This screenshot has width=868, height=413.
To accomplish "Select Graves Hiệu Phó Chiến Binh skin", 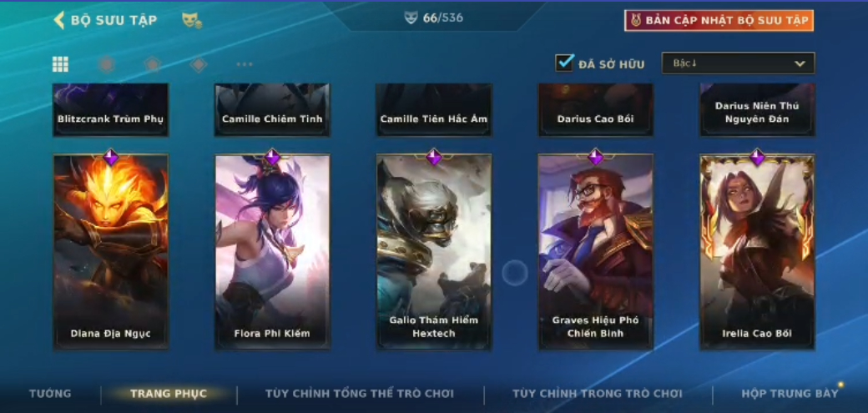I will tap(596, 252).
